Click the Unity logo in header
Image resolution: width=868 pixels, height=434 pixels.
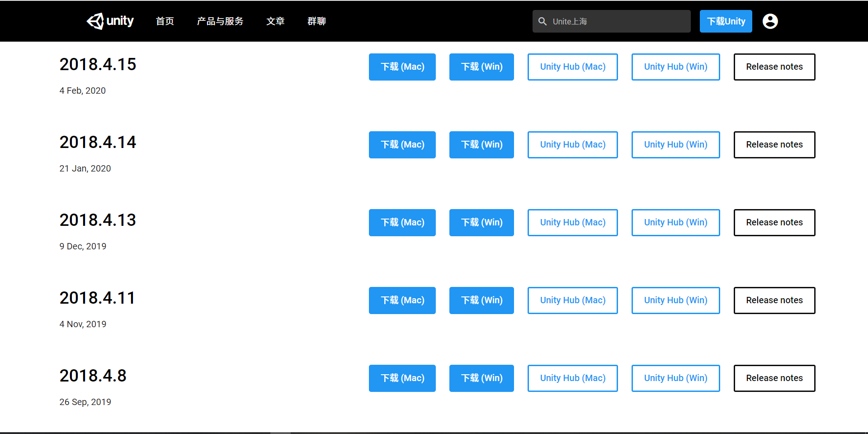coord(110,21)
